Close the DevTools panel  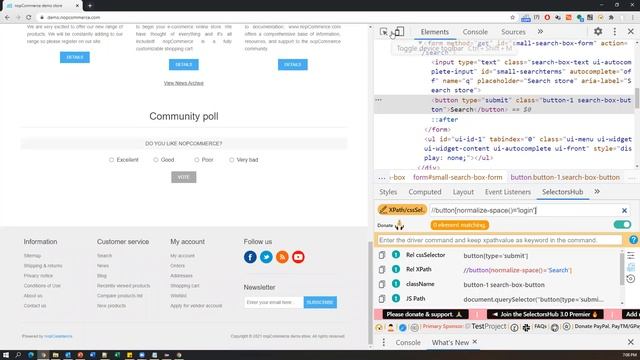(x=631, y=31)
